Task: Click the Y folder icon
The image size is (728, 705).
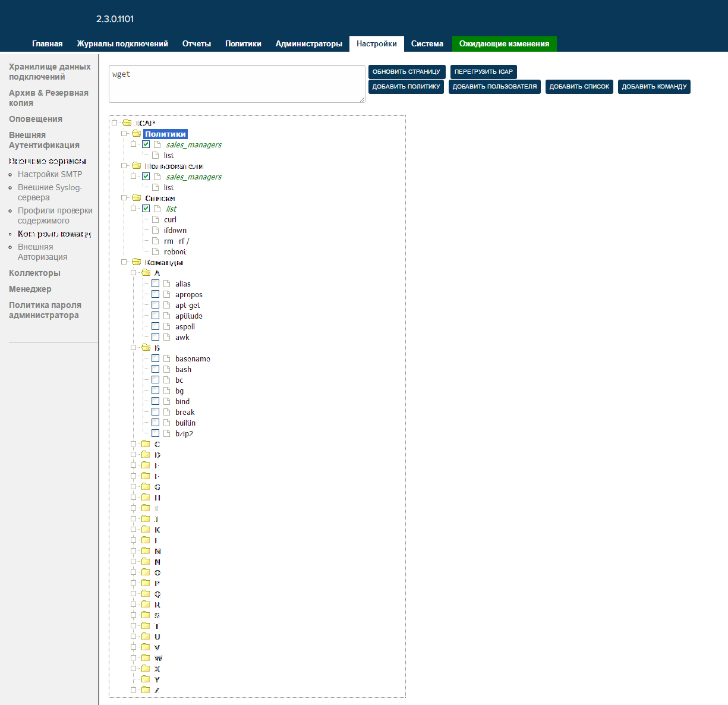Action: [146, 680]
